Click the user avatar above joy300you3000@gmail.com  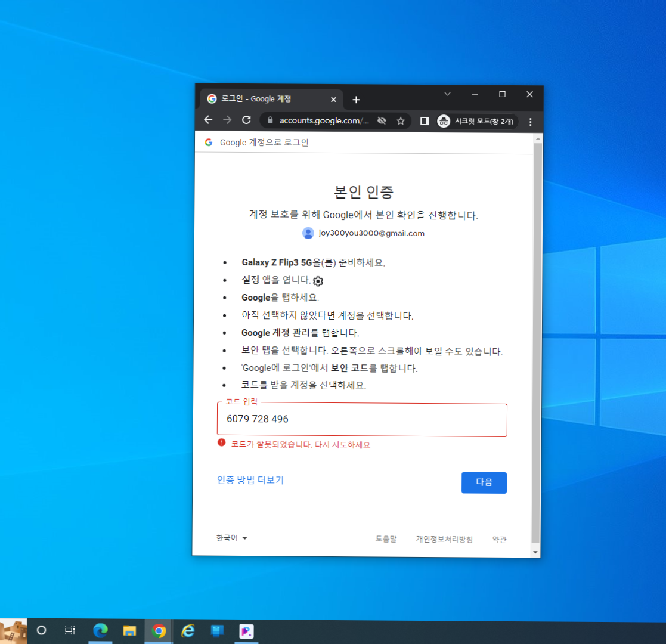point(308,233)
